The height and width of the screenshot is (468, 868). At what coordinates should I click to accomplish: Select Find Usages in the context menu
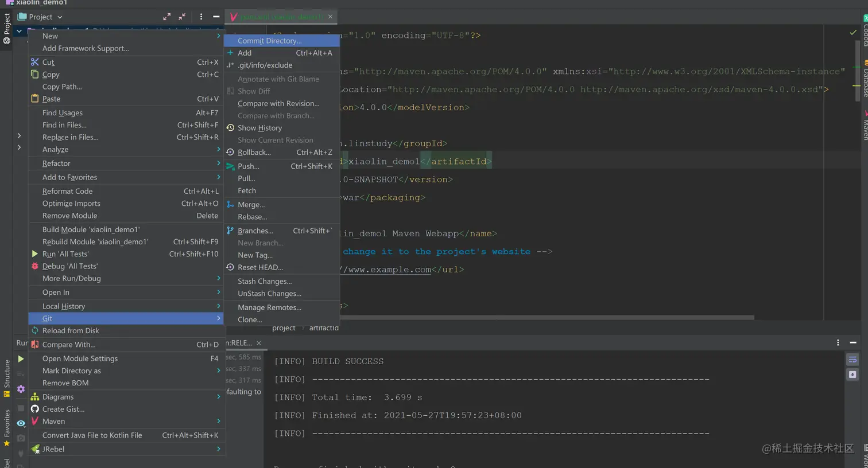coord(126,113)
